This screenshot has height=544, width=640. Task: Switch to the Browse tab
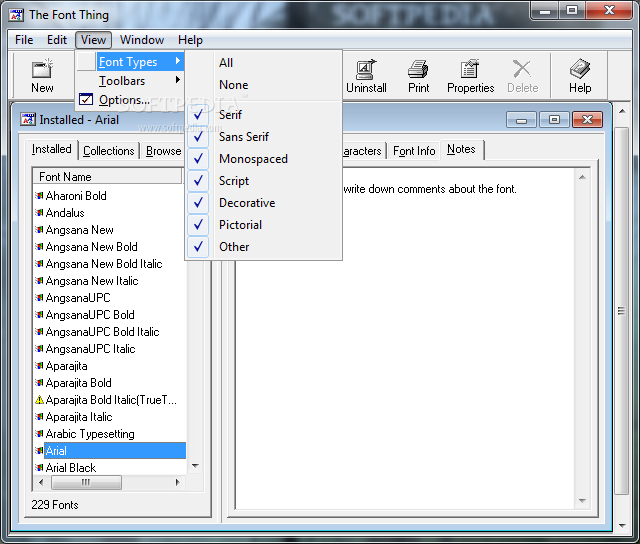[163, 151]
